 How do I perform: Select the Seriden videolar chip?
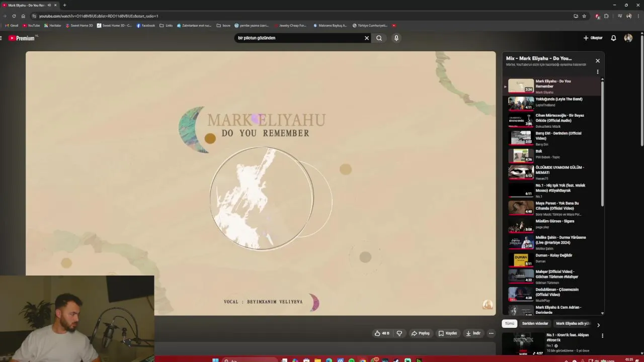[535, 323]
